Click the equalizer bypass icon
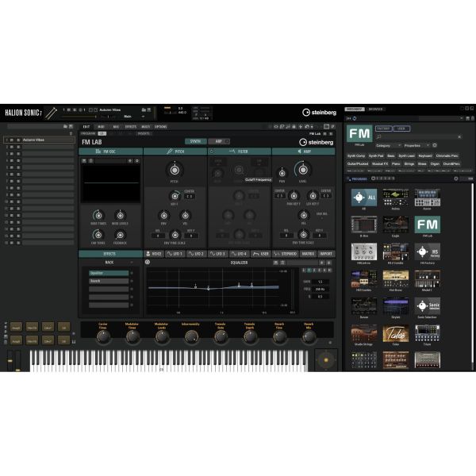 tap(148, 262)
